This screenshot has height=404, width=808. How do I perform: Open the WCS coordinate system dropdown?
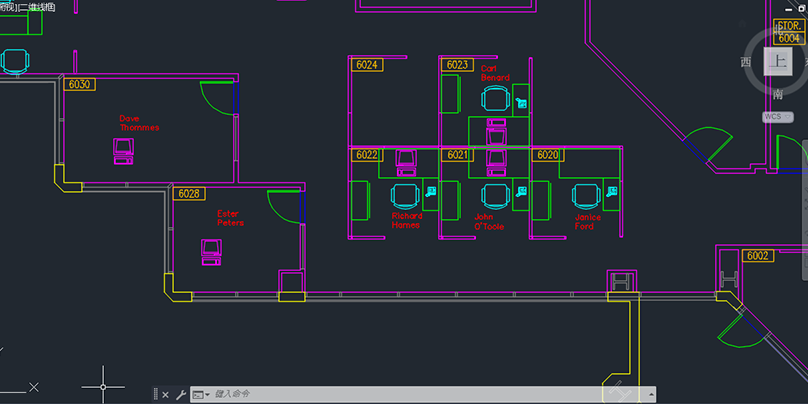pyautogui.click(x=778, y=116)
